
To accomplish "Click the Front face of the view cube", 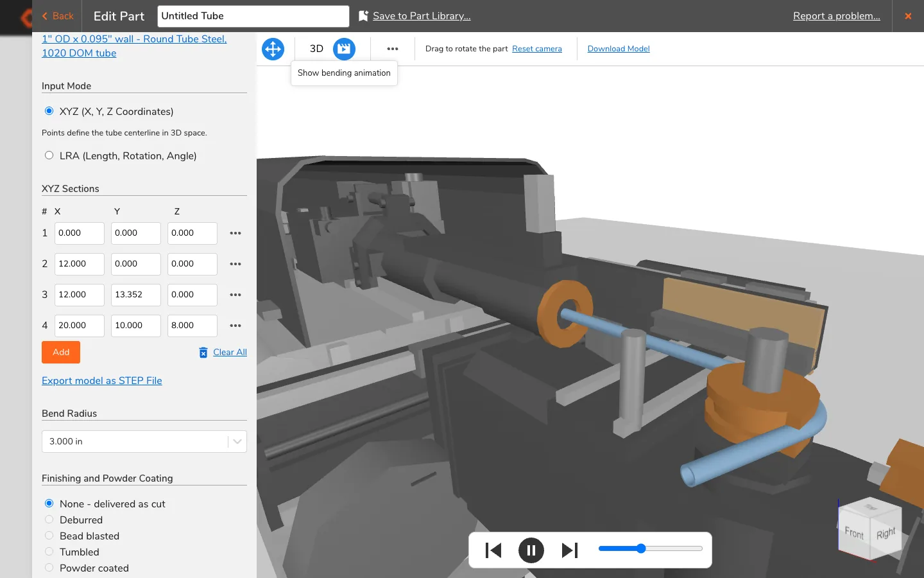I will coord(854,532).
